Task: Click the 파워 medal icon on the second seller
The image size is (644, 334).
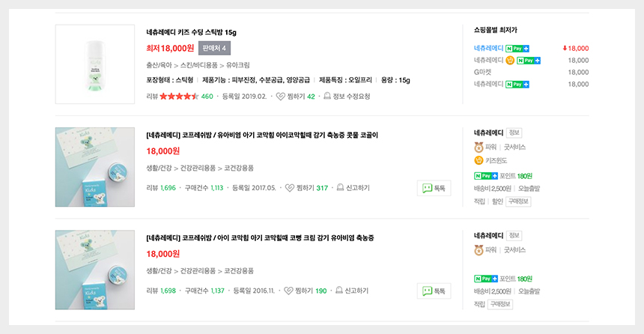Action: point(479,147)
